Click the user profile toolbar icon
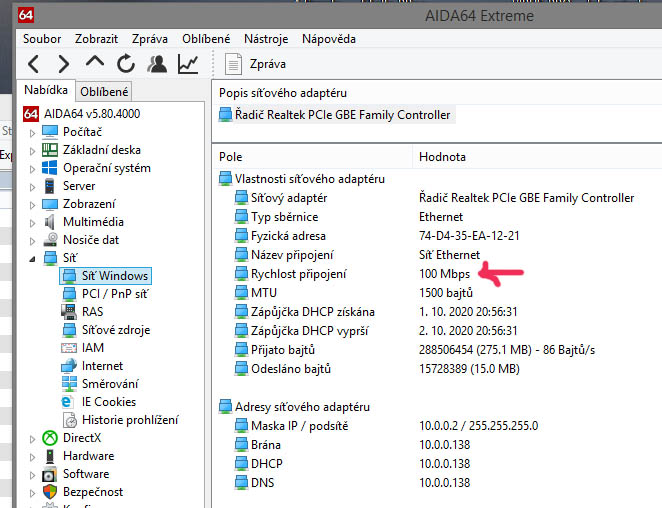The height and width of the screenshot is (508, 662). point(157,64)
